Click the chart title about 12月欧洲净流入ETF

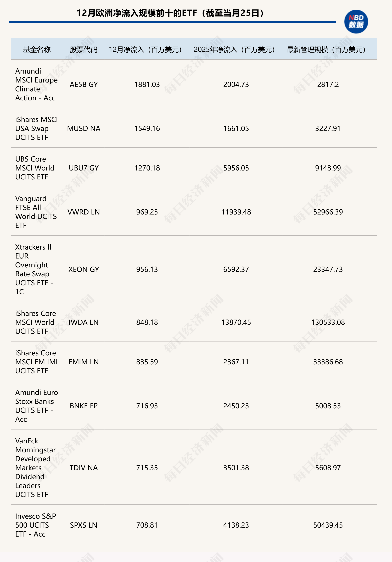click(x=170, y=13)
